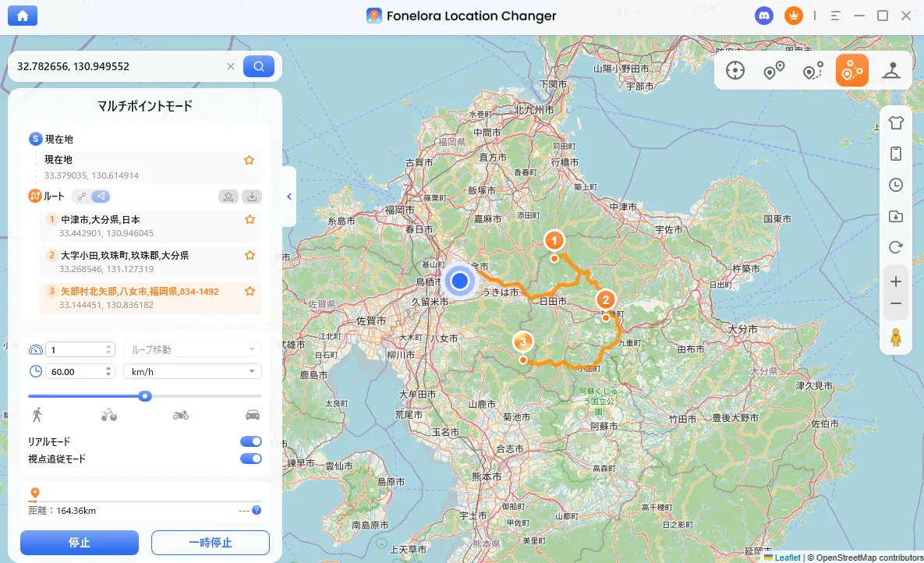
Task: Toggle the route link mode icon
Action: coord(81,197)
